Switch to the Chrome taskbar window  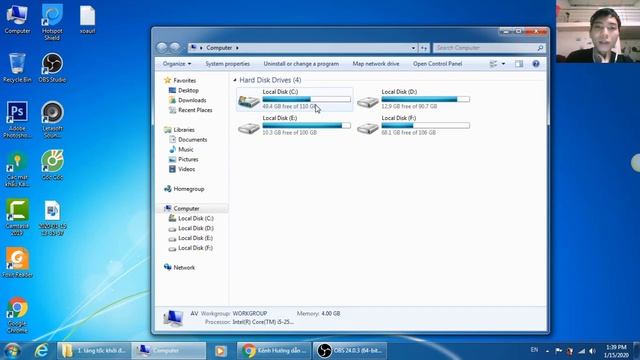point(274,351)
